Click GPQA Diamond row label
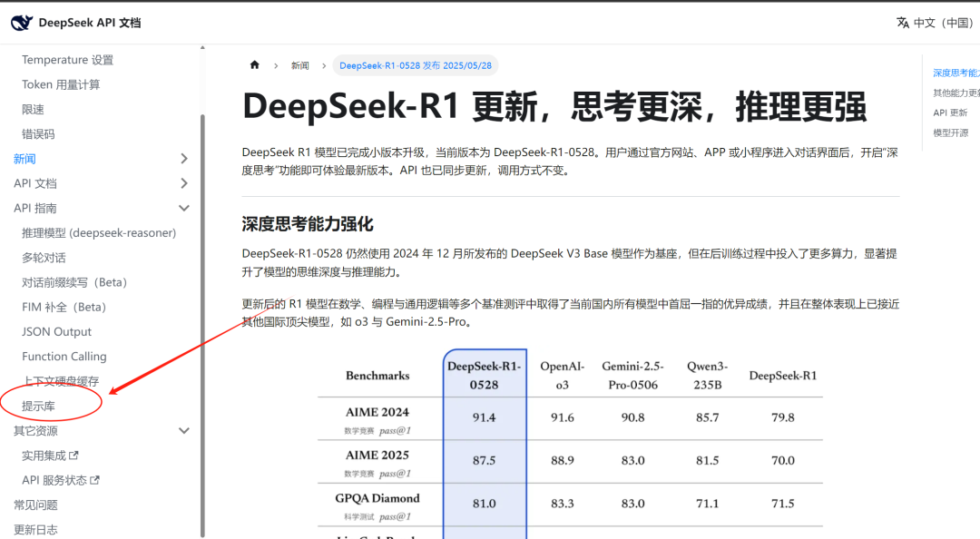 (377, 498)
